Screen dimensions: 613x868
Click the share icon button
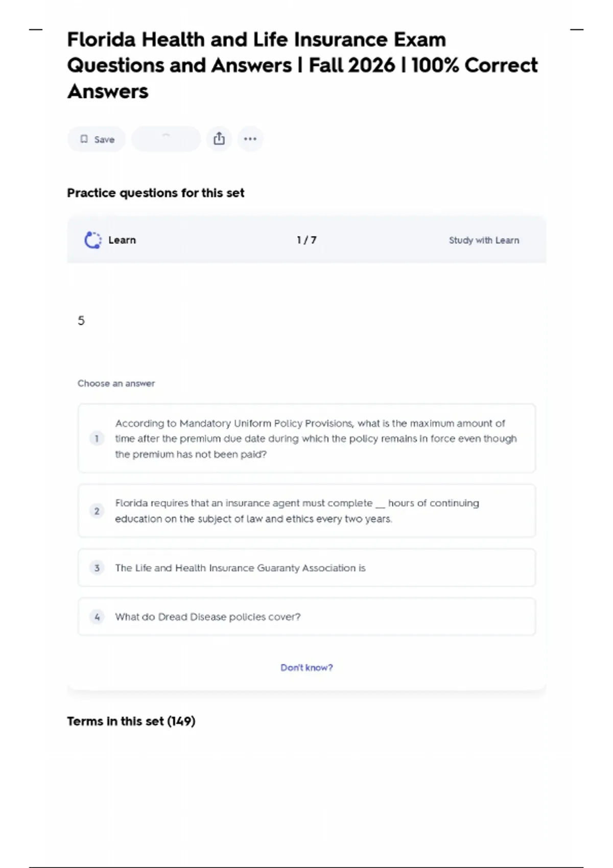coord(219,139)
